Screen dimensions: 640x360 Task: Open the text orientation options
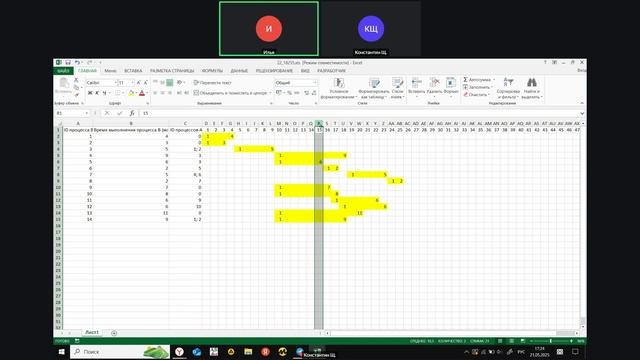tap(180, 82)
